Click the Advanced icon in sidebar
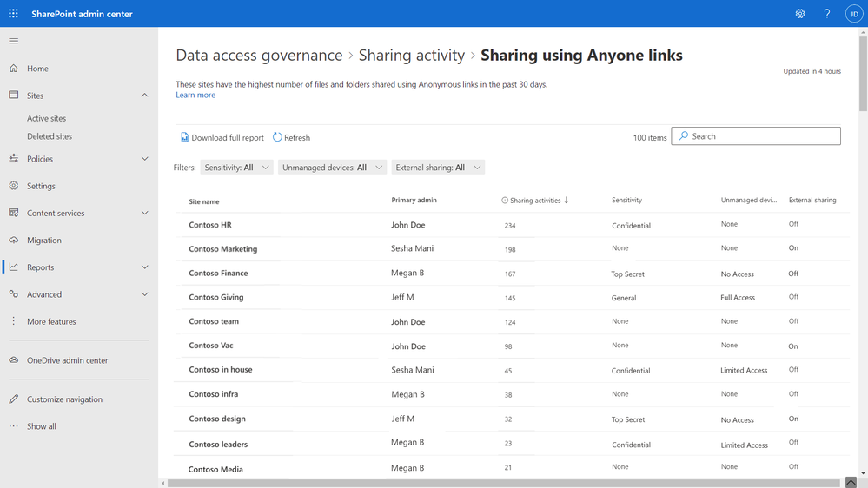The width and height of the screenshot is (868, 488). [x=14, y=293]
